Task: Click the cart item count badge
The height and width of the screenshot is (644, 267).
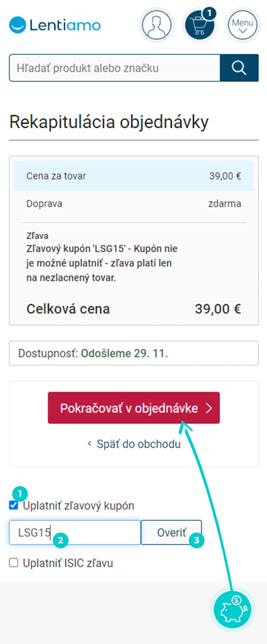Action: point(209,13)
